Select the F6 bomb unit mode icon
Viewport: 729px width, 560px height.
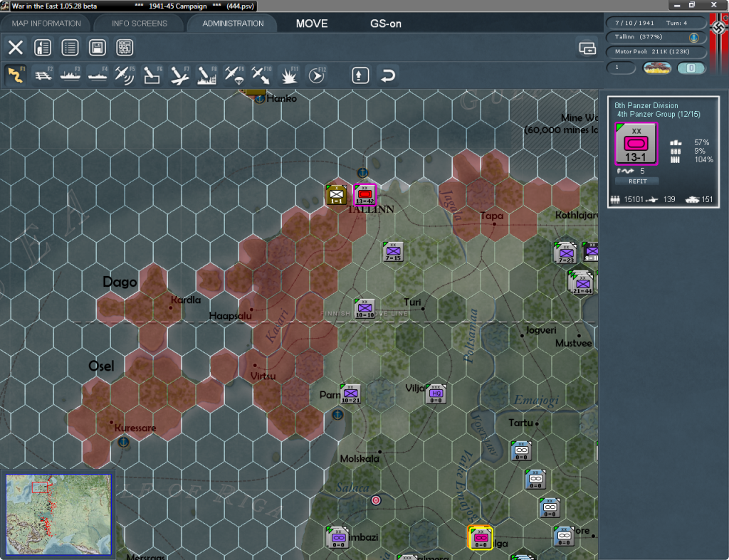pyautogui.click(x=152, y=75)
